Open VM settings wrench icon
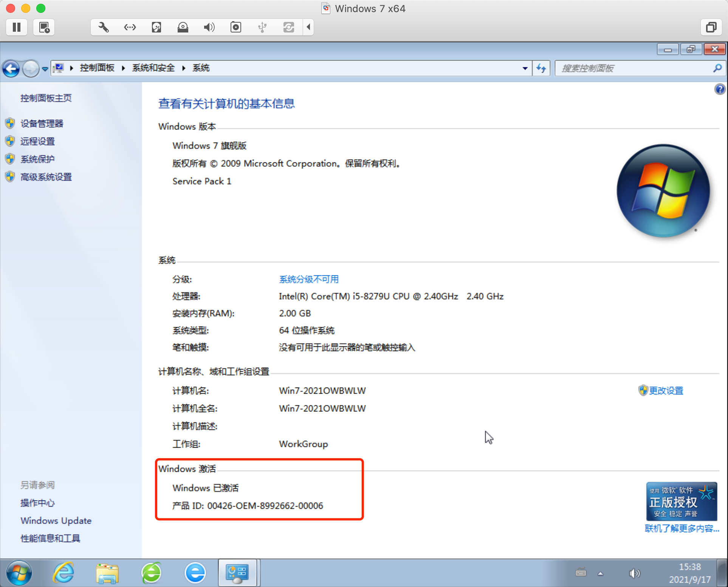Screen dimensions: 728x587 104,27
